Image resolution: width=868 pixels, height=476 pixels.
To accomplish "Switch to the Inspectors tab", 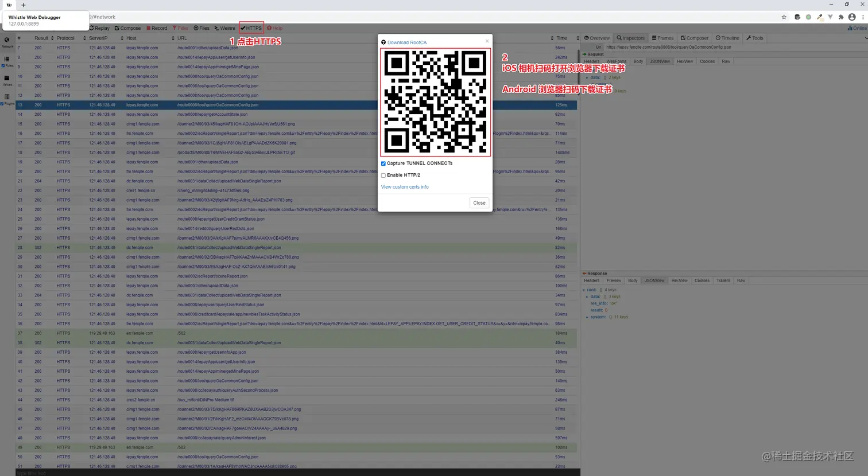I will click(631, 38).
